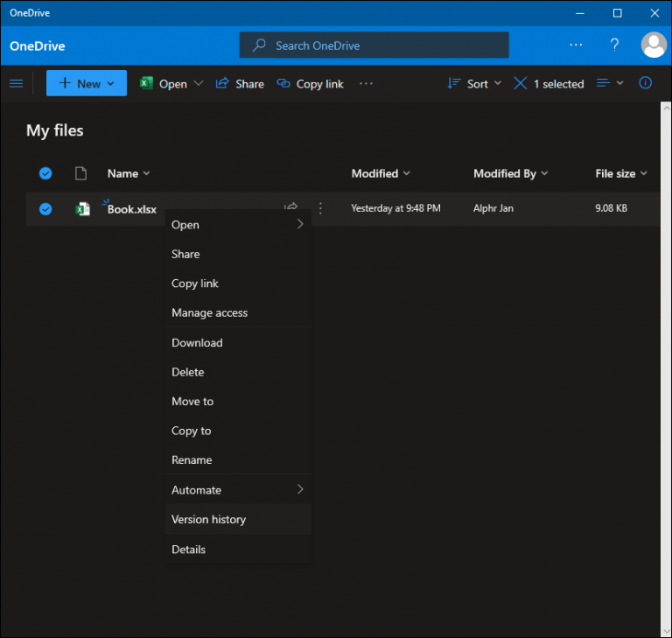Click the info details pane icon
The image size is (672, 638).
[x=645, y=83]
